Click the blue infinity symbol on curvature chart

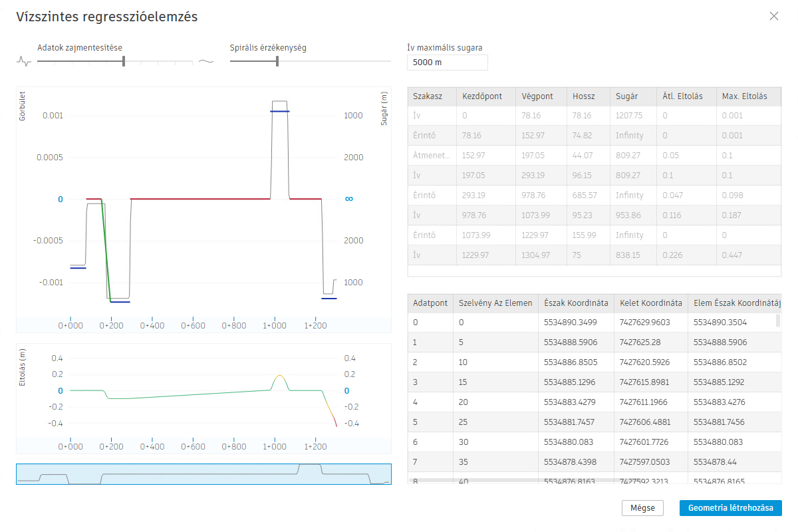coord(348,199)
